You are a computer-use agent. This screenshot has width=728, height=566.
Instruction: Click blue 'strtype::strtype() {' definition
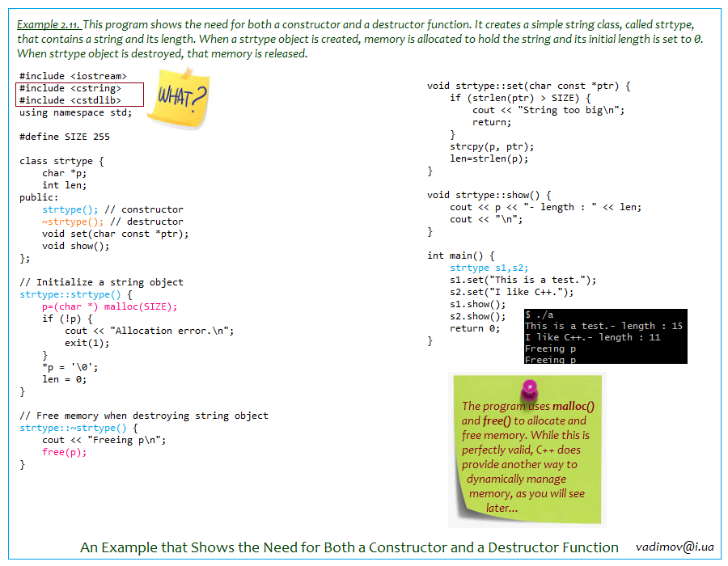(x=76, y=294)
